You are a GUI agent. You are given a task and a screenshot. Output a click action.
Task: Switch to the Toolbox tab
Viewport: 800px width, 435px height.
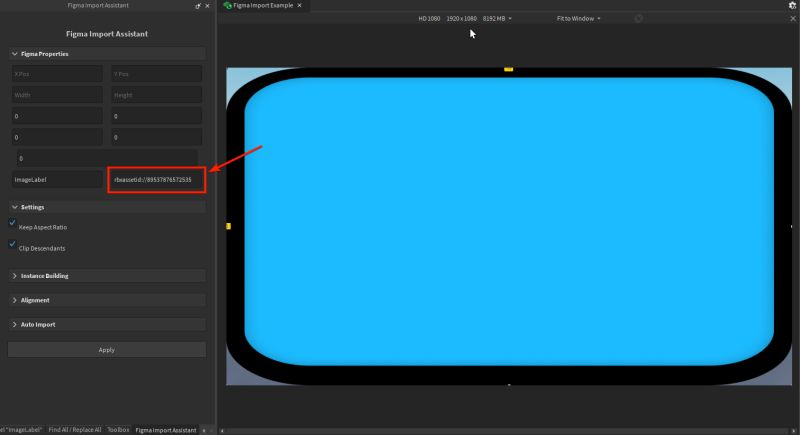(118, 430)
